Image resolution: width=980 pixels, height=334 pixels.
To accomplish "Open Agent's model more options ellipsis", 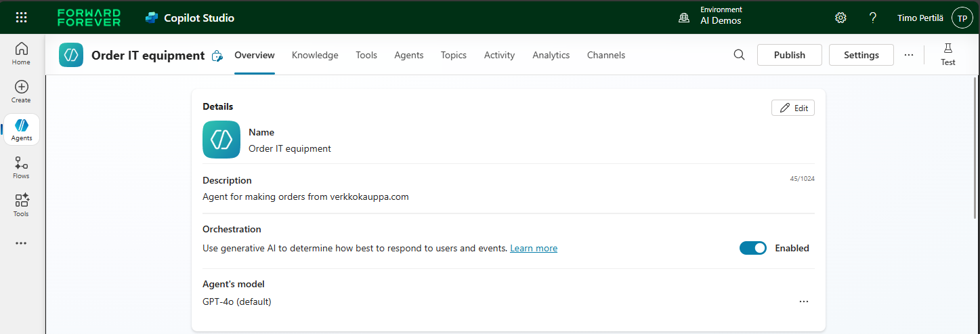I will pyautogui.click(x=803, y=301).
